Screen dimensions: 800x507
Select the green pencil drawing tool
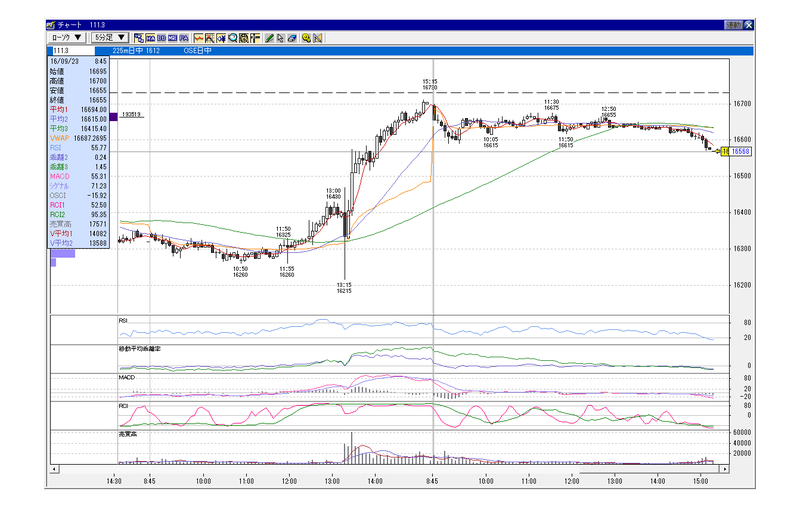[x=269, y=38]
